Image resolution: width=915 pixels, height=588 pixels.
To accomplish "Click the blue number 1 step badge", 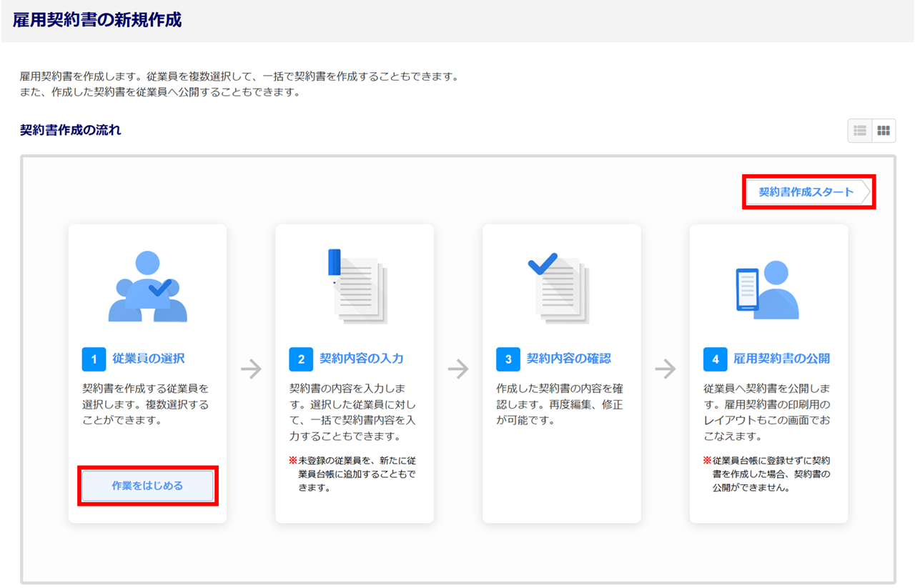I will 94,359.
